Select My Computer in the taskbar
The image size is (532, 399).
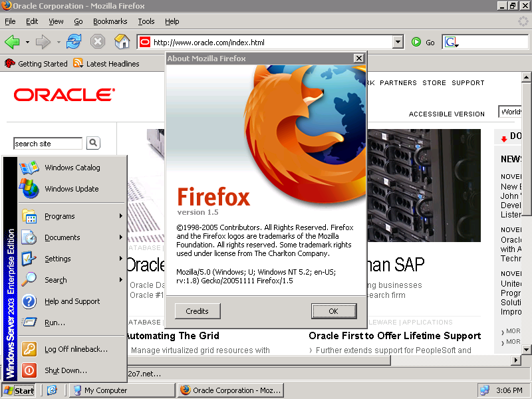105,390
